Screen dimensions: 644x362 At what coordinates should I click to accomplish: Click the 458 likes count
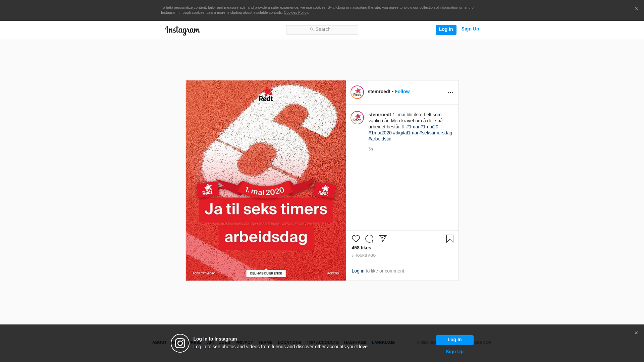pyautogui.click(x=362, y=248)
